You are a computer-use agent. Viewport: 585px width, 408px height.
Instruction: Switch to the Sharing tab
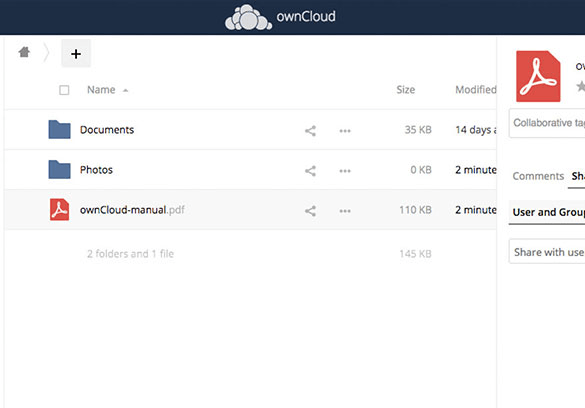578,176
